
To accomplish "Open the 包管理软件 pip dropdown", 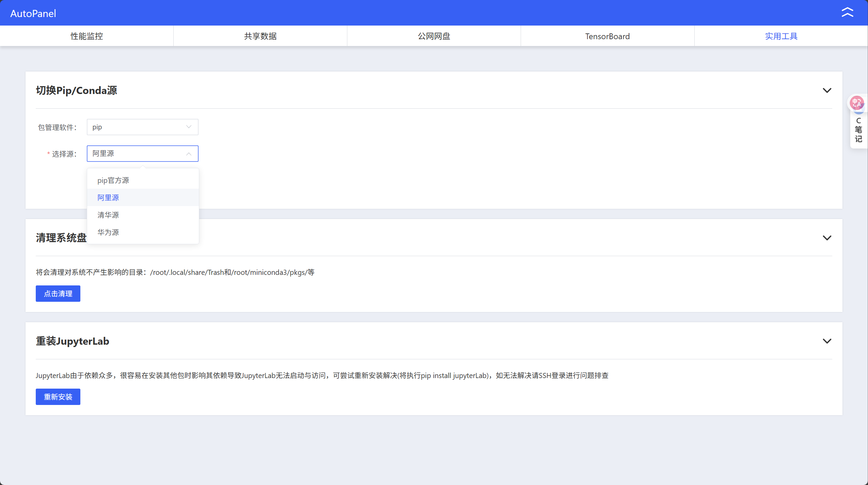I will (142, 127).
